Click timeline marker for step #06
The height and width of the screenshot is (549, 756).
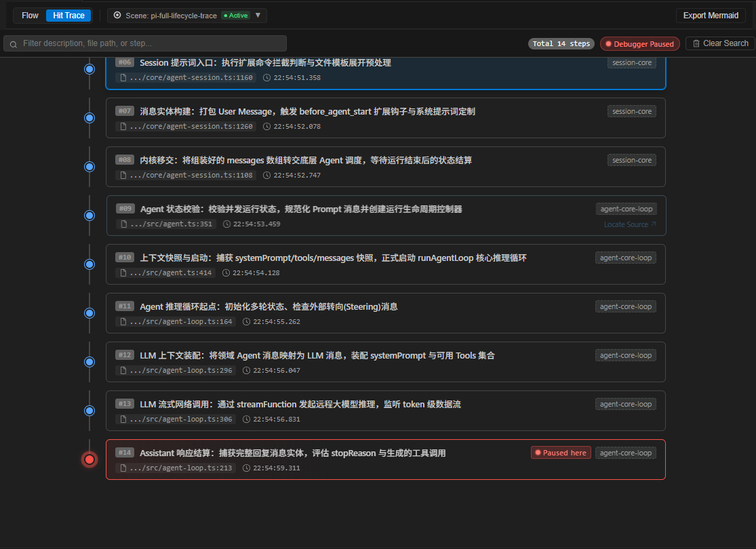coord(89,69)
